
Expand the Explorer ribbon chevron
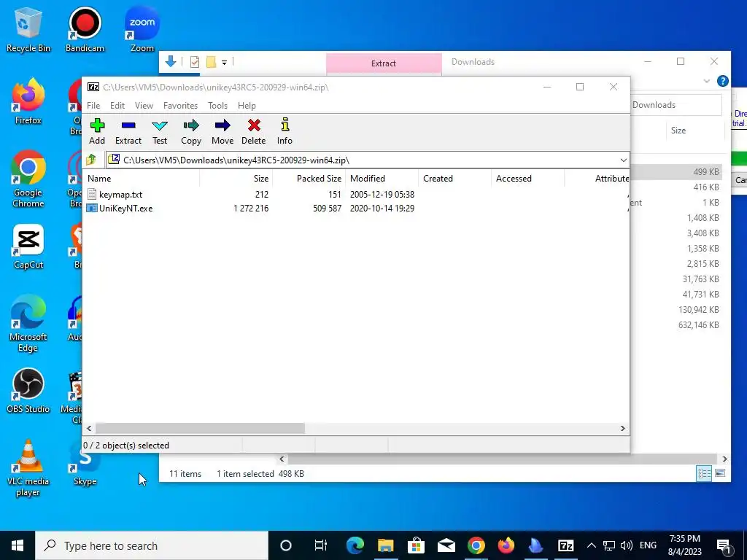pyautogui.click(x=706, y=82)
